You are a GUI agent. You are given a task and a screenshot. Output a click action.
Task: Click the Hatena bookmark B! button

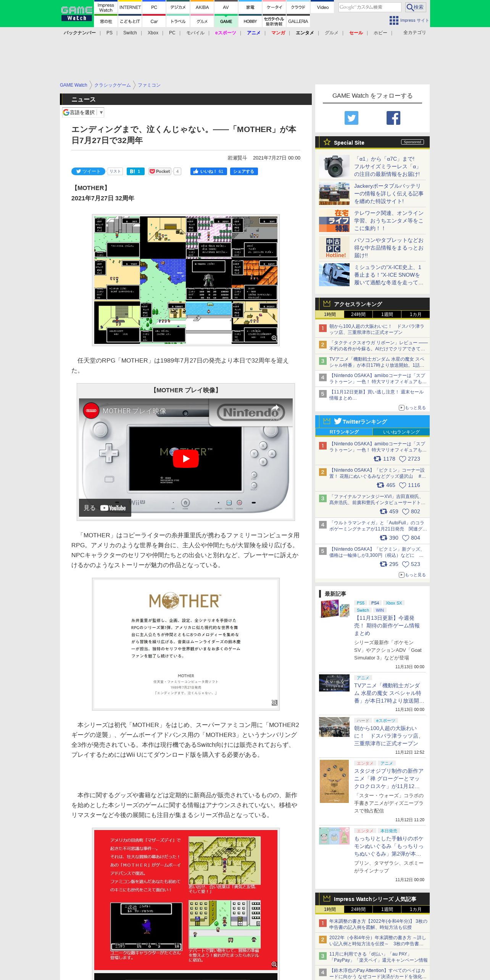pyautogui.click(x=135, y=171)
